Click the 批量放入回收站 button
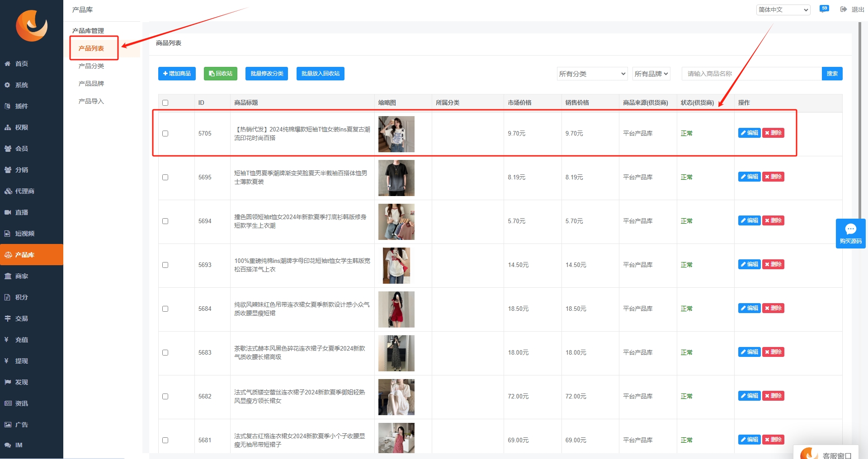Screen dimensions: 868x459 [321, 74]
